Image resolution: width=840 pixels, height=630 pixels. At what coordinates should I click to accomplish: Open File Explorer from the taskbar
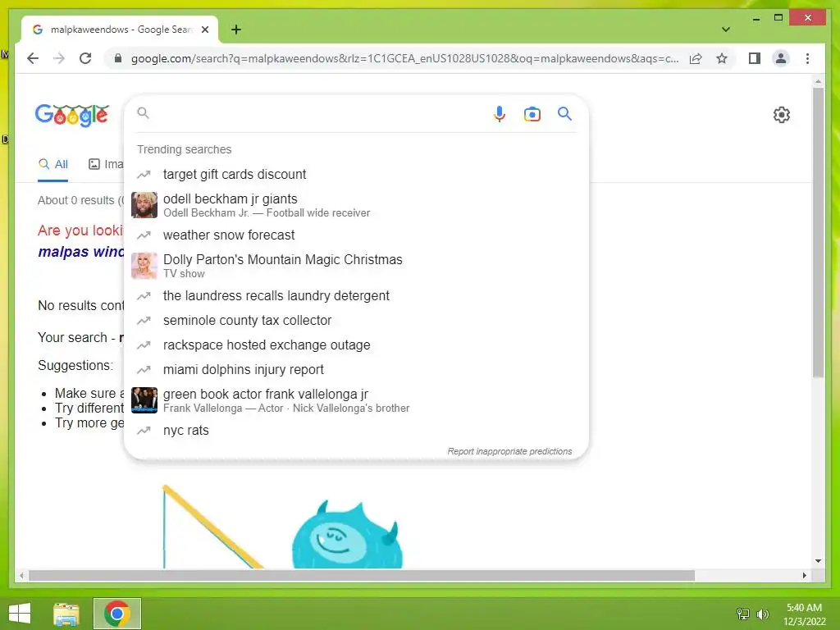point(66,614)
